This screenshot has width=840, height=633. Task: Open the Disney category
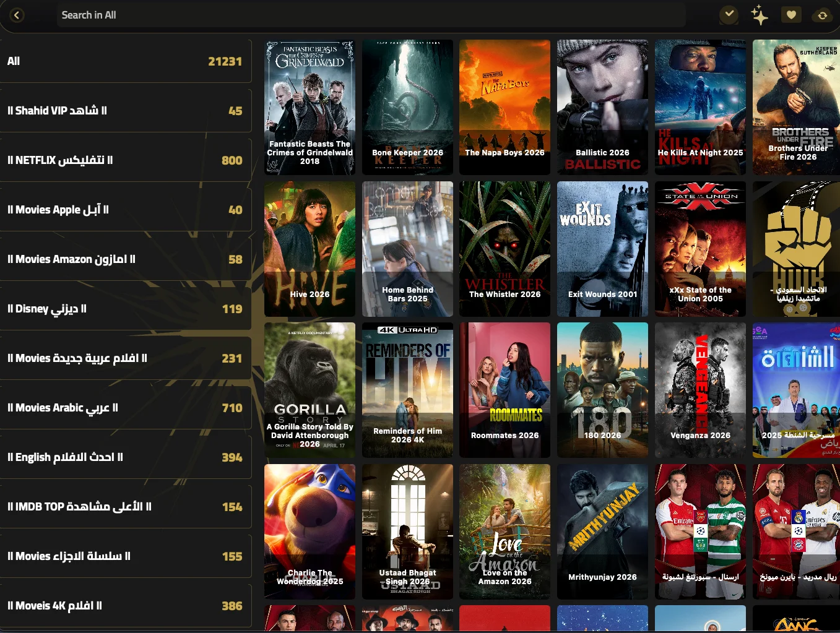point(125,309)
